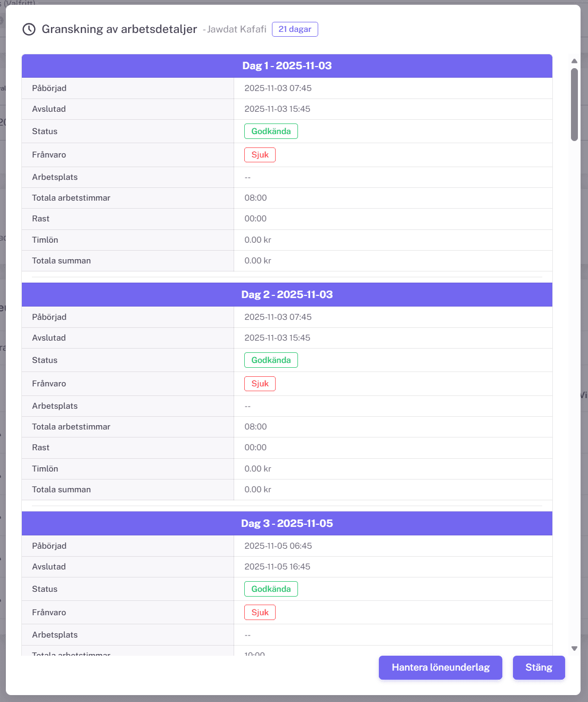Select the 'Dag 3 - 2025-11-05' header
Image resolution: width=588 pixels, height=702 pixels.
click(x=287, y=524)
